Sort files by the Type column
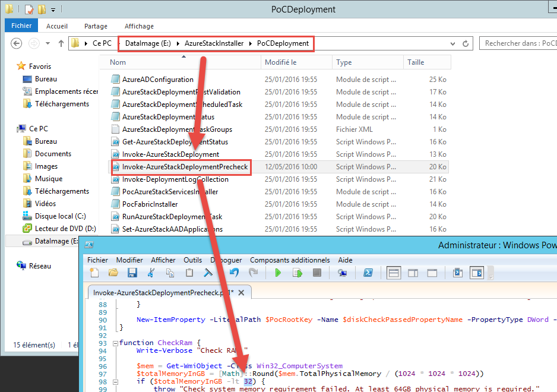Screen dimensions: 557x392 (368, 62)
